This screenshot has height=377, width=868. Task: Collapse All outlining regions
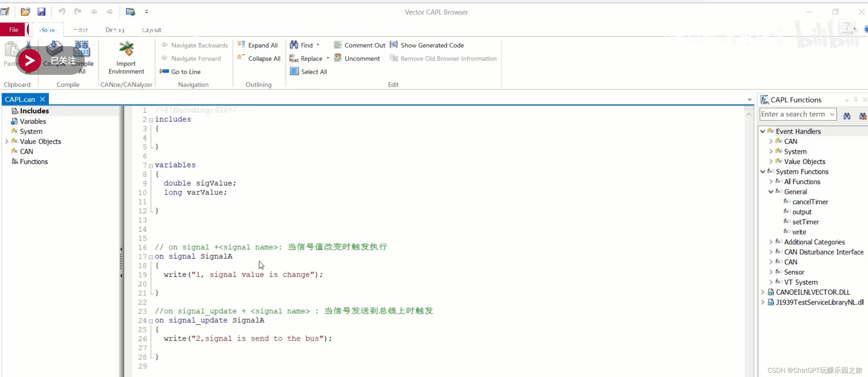pyautogui.click(x=259, y=58)
